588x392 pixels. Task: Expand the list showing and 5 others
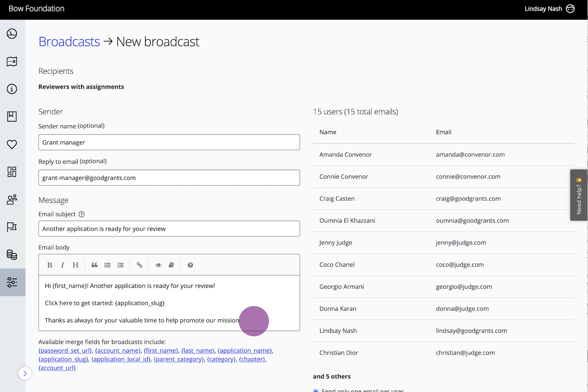click(331, 376)
